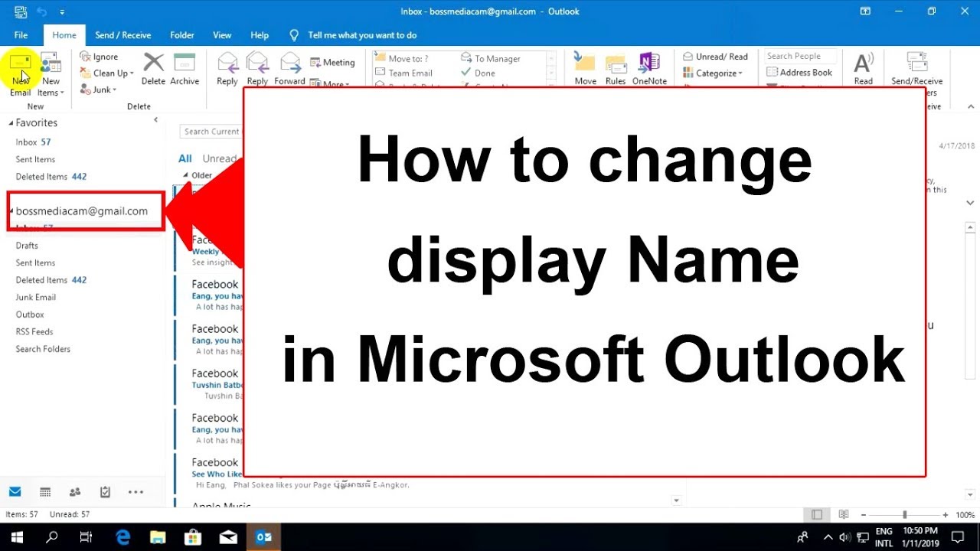Delete the selected message
The height and width of the screenshot is (551, 980).
(x=153, y=69)
